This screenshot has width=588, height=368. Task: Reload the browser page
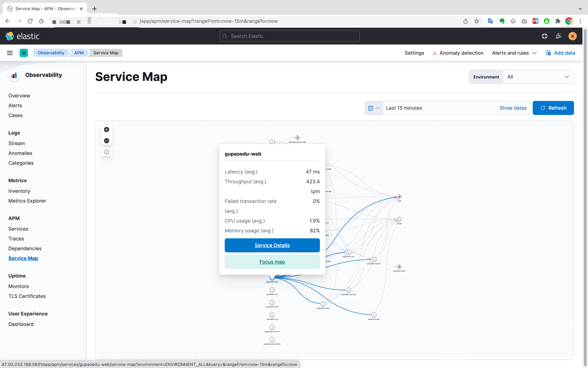(x=30, y=21)
